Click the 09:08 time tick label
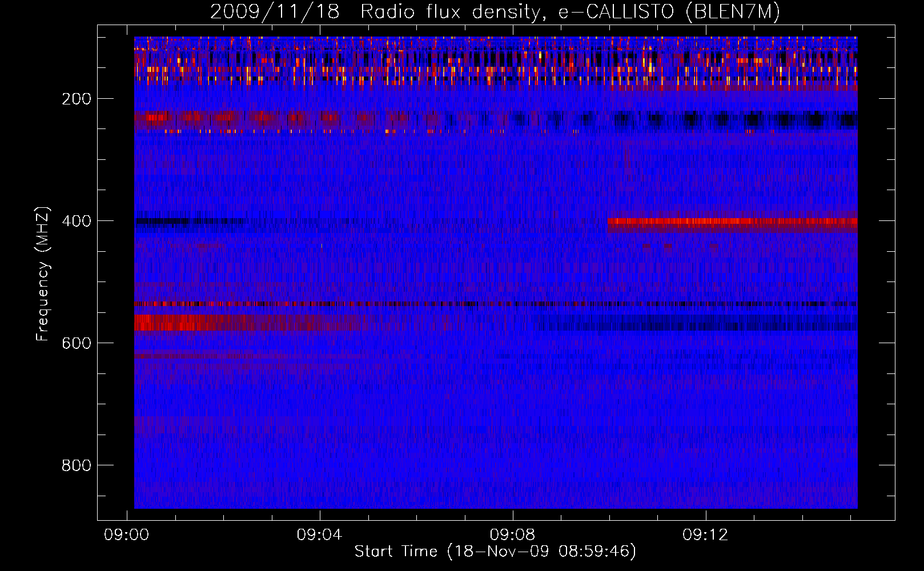This screenshot has height=571, width=924. (x=512, y=534)
